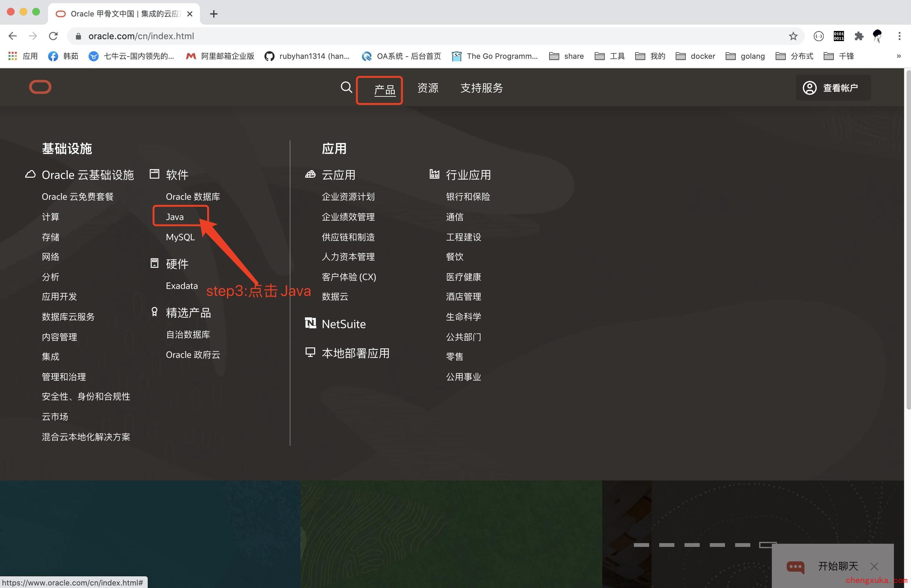This screenshot has width=911, height=588.
Task: Open the Chrome three-dot menu
Action: [x=900, y=36]
